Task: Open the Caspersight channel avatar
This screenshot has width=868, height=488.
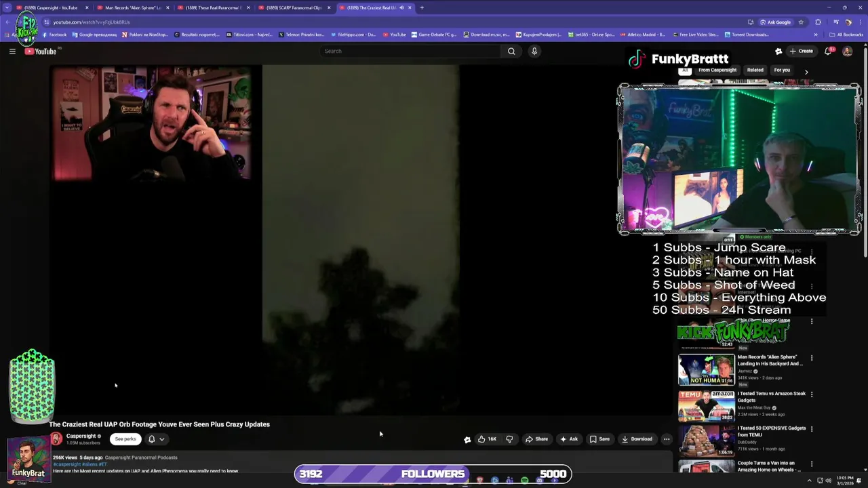Action: click(56, 439)
